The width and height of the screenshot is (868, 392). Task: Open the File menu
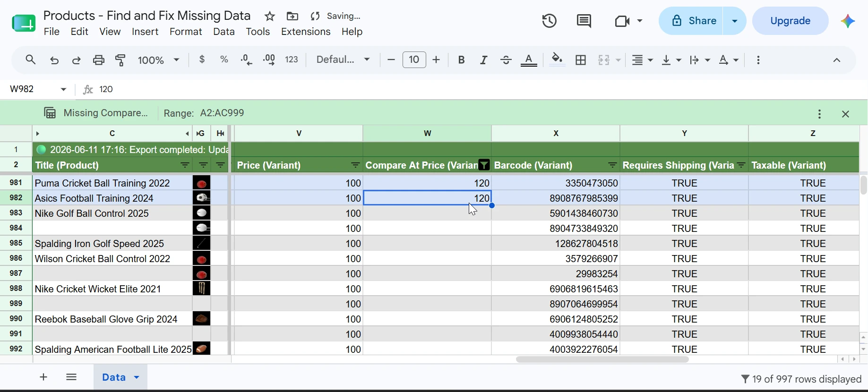click(52, 32)
